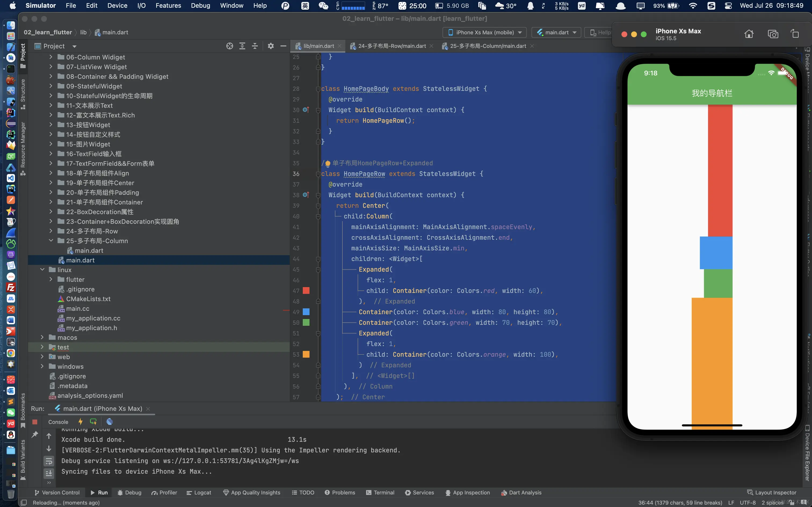Fold the children list at line 44
This screenshot has height=507, width=812.
coord(318,259)
